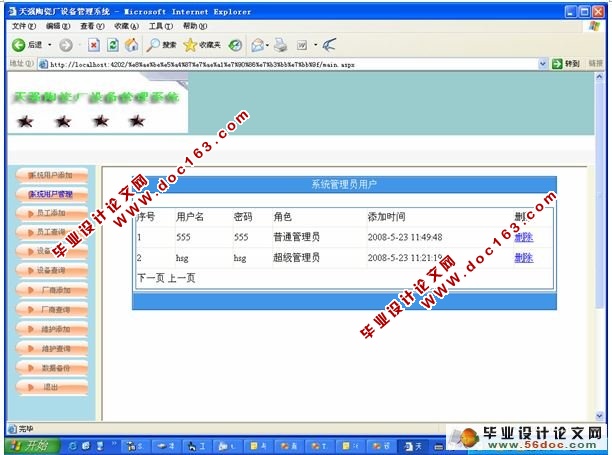Screen dimensions: 612x455
Task: Click 系统用户管理 sidebar link
Action: [x=51, y=194]
